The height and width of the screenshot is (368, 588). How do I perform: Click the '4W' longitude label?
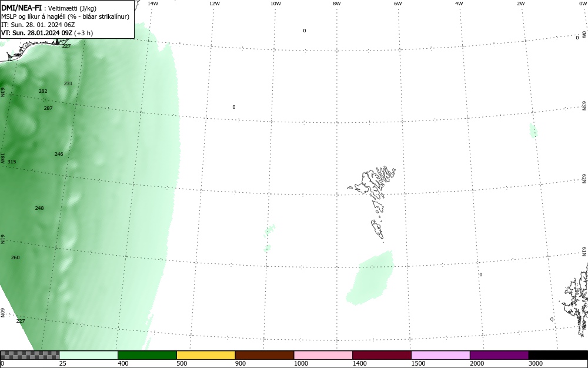(x=459, y=4)
